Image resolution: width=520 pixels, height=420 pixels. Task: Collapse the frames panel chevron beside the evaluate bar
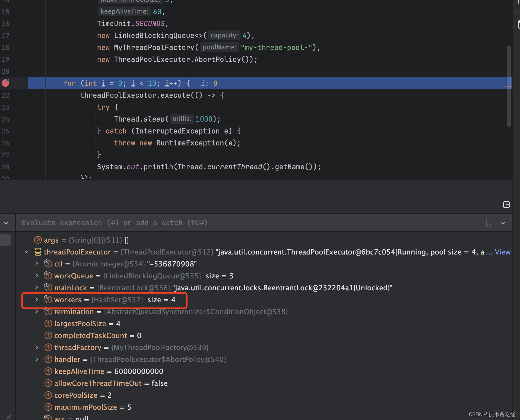[x=6, y=223]
